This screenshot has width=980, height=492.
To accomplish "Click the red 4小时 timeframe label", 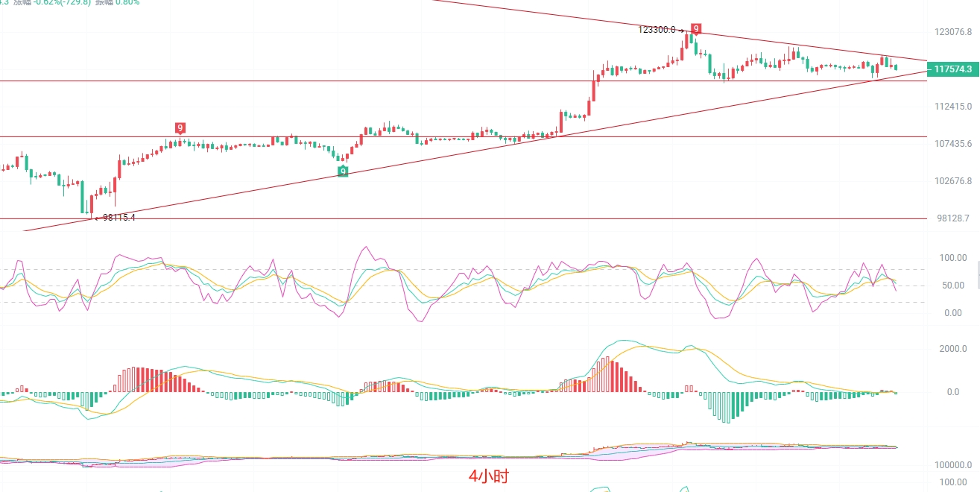I will coord(489,476).
